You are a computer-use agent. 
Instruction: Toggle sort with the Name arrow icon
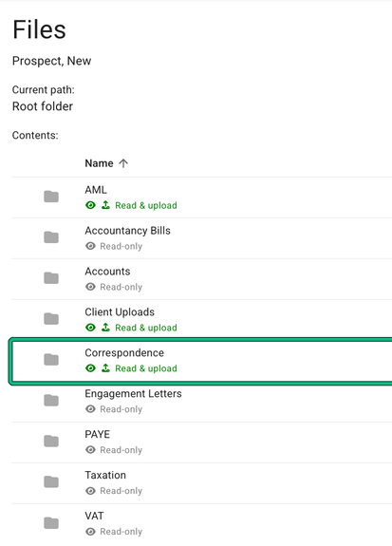pyautogui.click(x=123, y=163)
